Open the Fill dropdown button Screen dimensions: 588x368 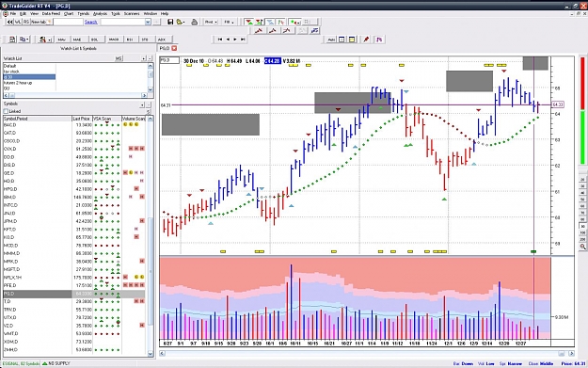coord(229,22)
